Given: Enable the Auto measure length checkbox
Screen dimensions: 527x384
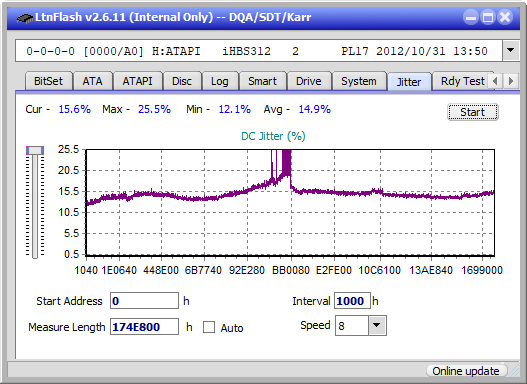Looking at the screenshot, I should click(x=209, y=327).
